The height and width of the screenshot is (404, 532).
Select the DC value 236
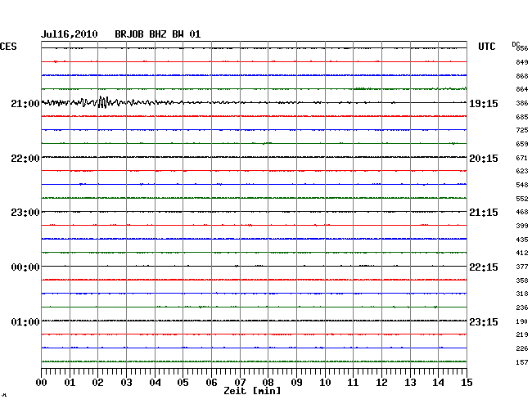coord(522,307)
